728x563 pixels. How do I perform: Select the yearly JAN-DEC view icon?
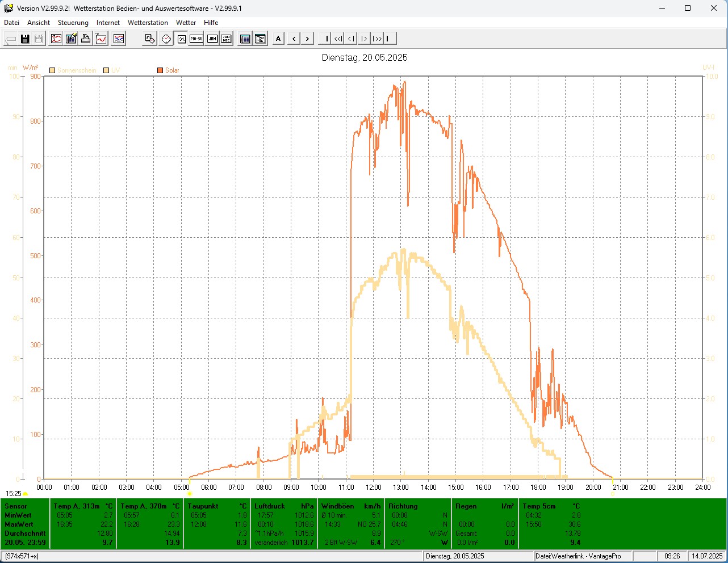pos(226,39)
